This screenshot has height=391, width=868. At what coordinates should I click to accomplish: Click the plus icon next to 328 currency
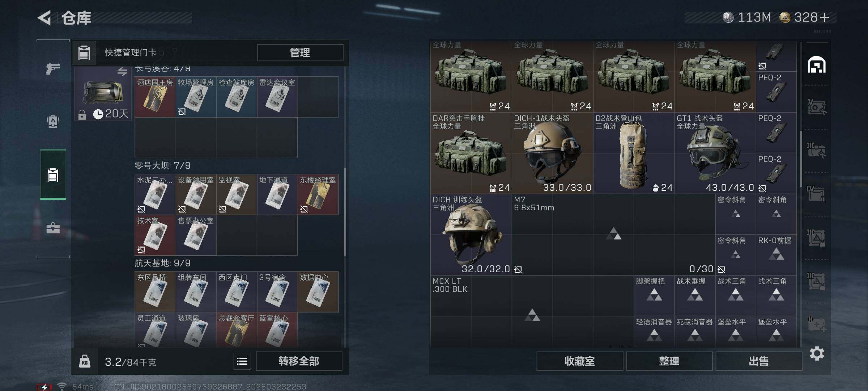click(824, 17)
